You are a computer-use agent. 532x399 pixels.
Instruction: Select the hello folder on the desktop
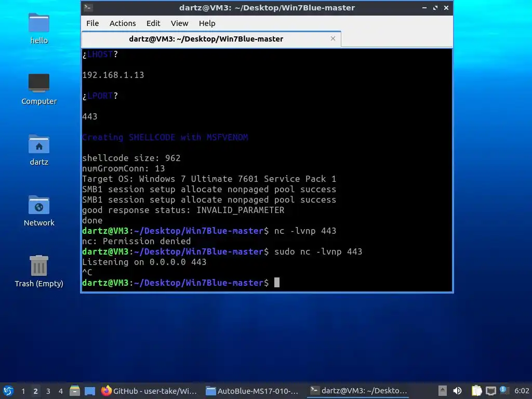point(39,29)
